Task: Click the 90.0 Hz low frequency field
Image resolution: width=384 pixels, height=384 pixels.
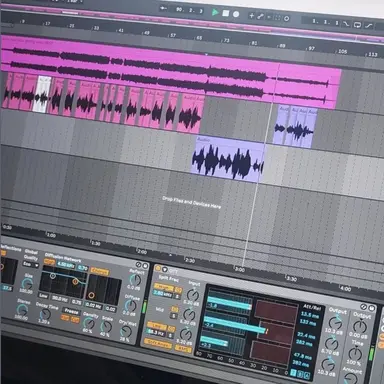Action: (x=60, y=298)
